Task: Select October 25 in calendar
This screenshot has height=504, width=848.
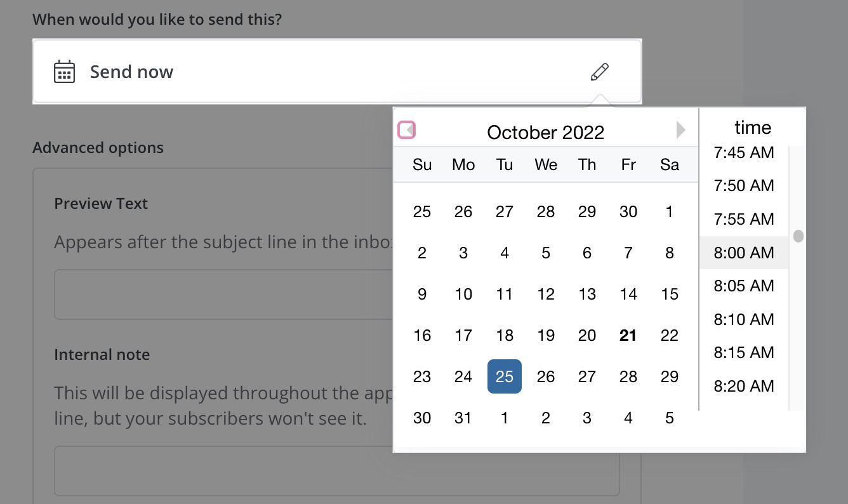Action: pyautogui.click(x=505, y=376)
